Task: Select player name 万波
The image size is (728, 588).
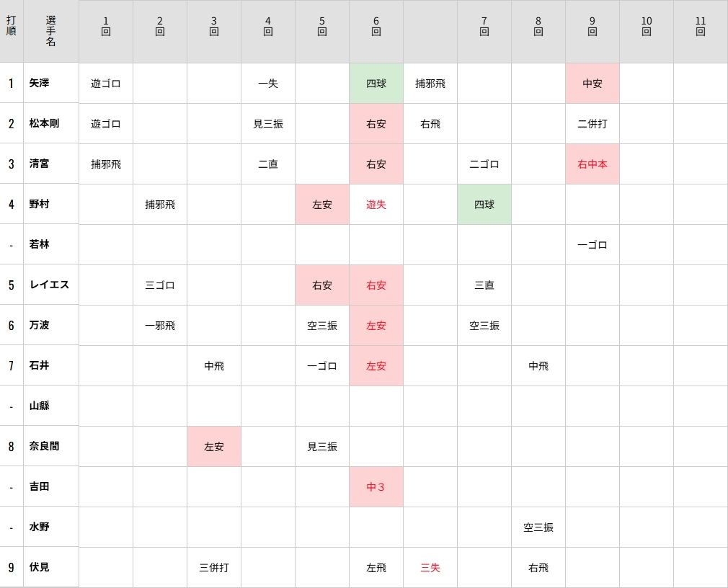Action: click(x=39, y=325)
